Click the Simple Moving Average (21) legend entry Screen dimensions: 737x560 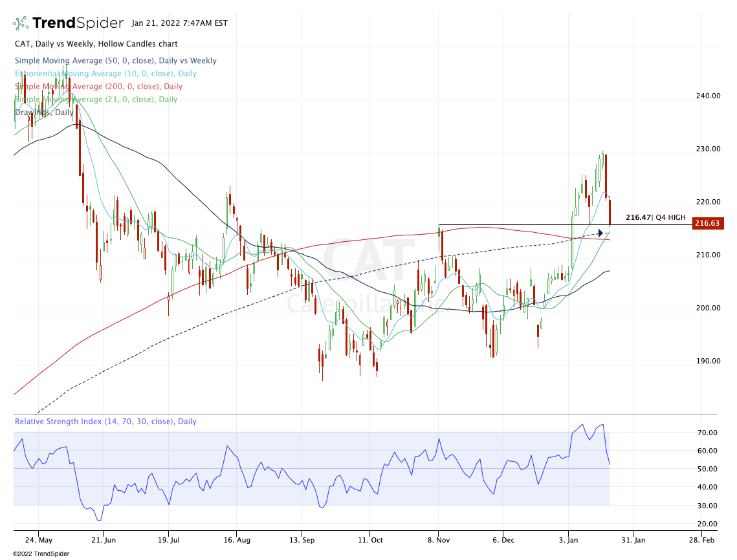coord(96,100)
